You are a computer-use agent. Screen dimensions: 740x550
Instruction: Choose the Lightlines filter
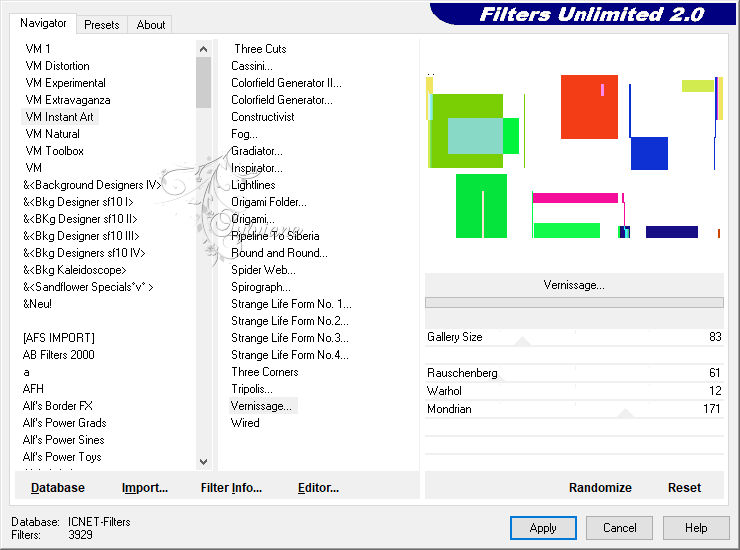[x=253, y=185]
